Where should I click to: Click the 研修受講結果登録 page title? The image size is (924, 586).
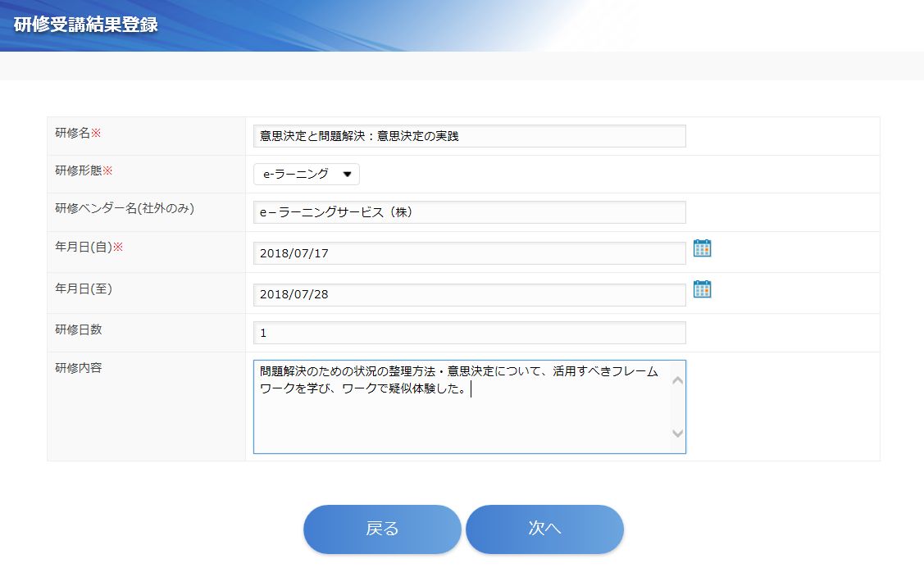[86, 24]
